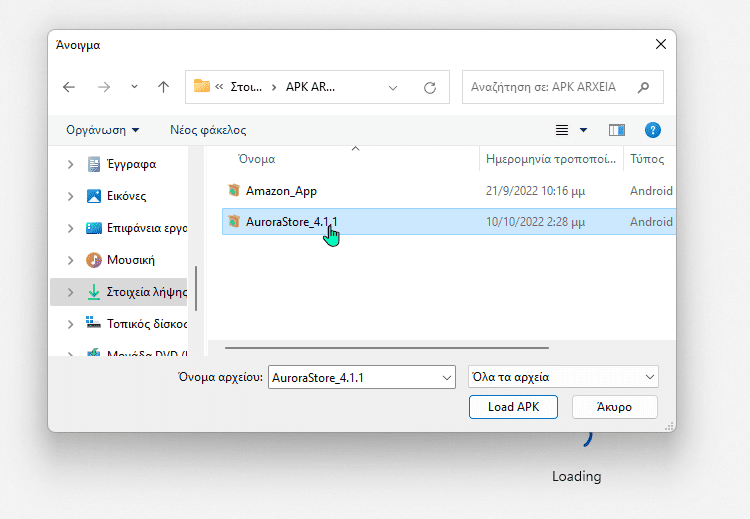Click the date 10/10/2022 2:28 μμ
The height and width of the screenshot is (519, 750).
point(535,222)
